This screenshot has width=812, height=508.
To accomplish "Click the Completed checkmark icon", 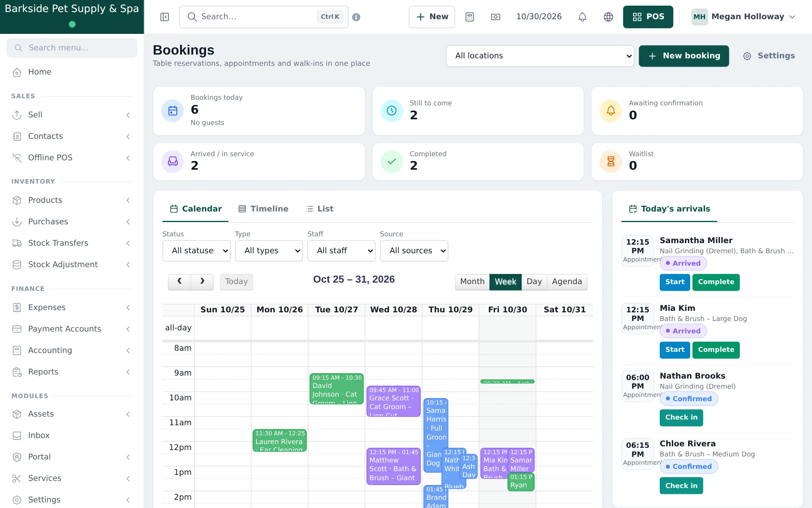I will tap(392, 161).
